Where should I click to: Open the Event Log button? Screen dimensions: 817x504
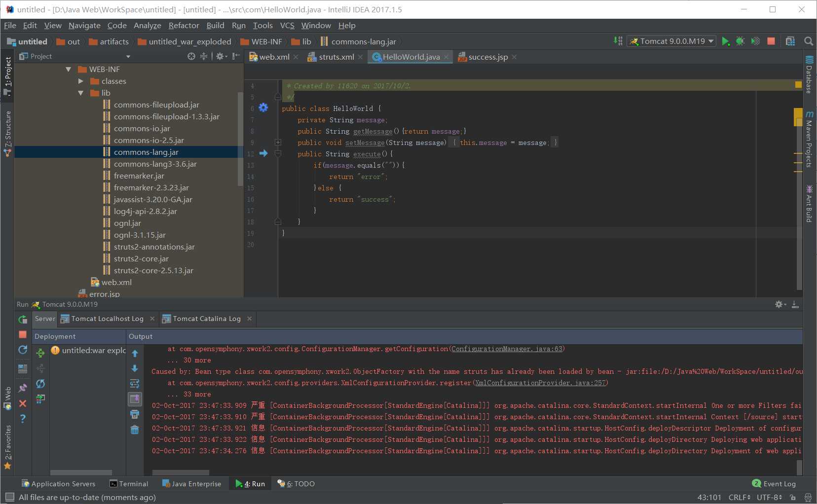point(774,484)
